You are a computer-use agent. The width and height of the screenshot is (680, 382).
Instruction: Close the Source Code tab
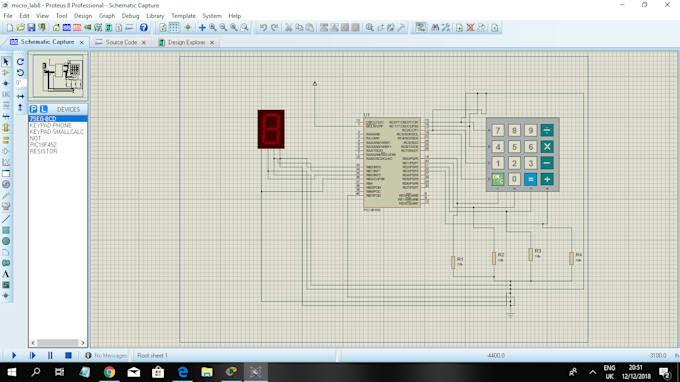[144, 42]
